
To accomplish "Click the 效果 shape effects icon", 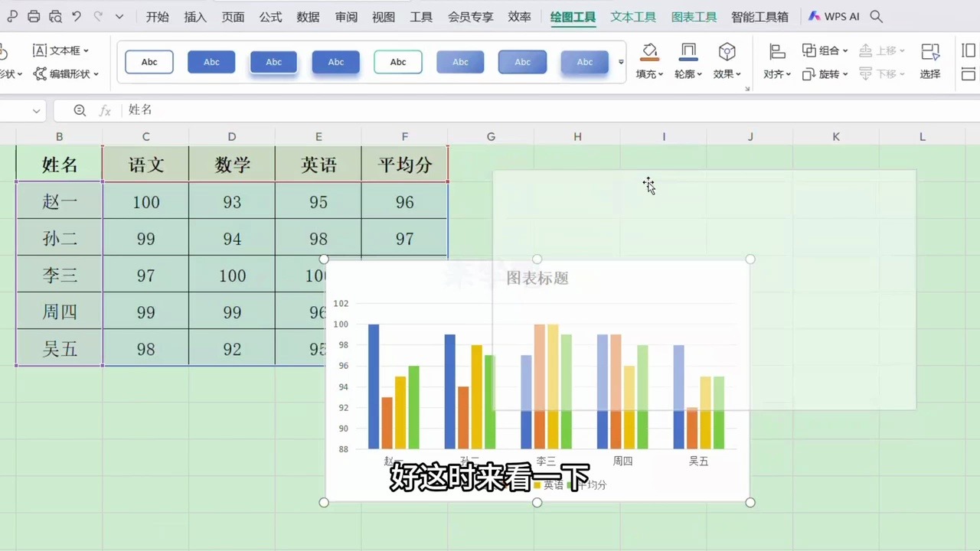I will pos(727,51).
